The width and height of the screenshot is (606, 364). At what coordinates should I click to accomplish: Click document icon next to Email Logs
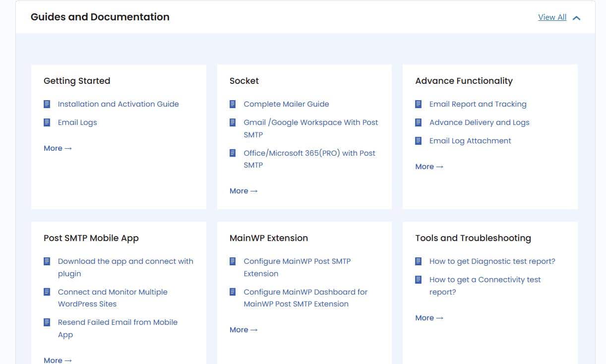[x=47, y=122]
